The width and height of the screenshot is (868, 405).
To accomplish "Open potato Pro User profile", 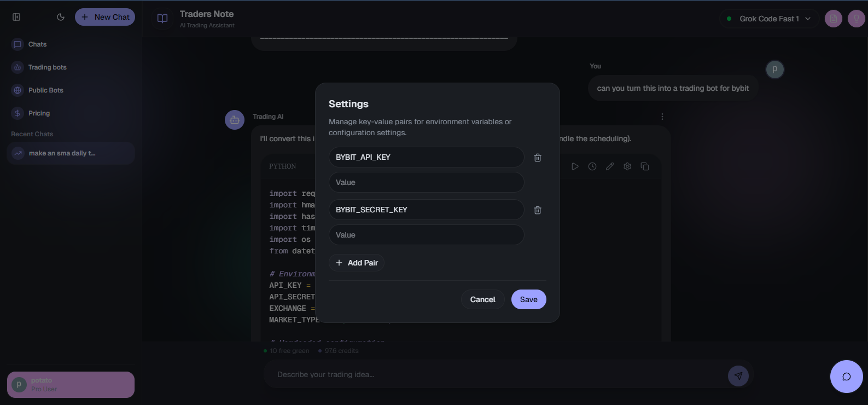I will point(71,385).
